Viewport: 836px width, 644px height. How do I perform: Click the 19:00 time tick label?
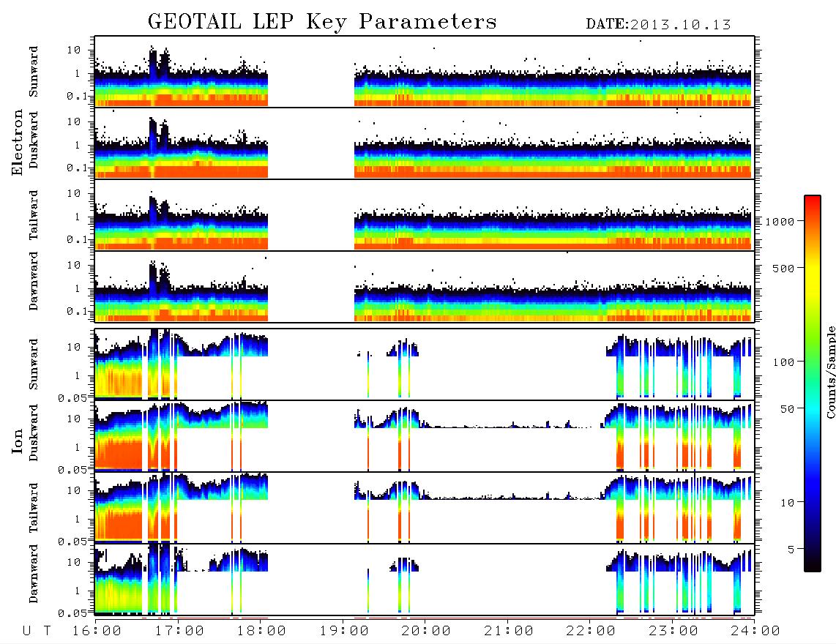coord(344,632)
